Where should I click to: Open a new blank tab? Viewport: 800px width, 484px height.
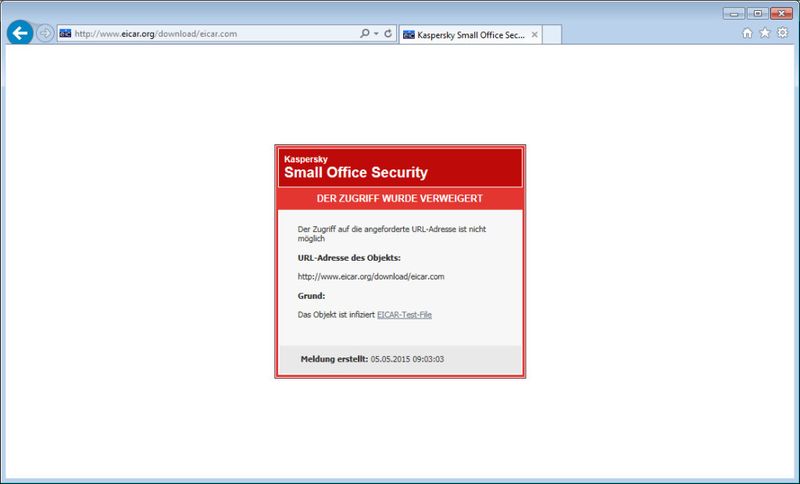pyautogui.click(x=552, y=35)
